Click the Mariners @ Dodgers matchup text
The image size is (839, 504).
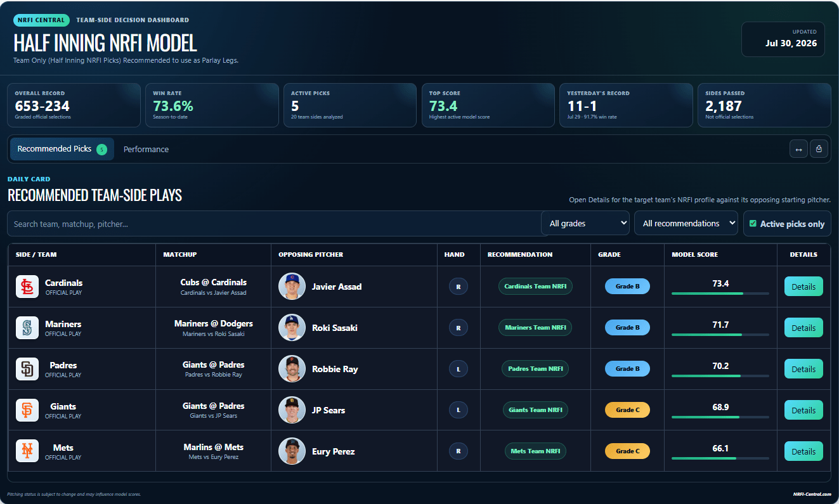[214, 323]
